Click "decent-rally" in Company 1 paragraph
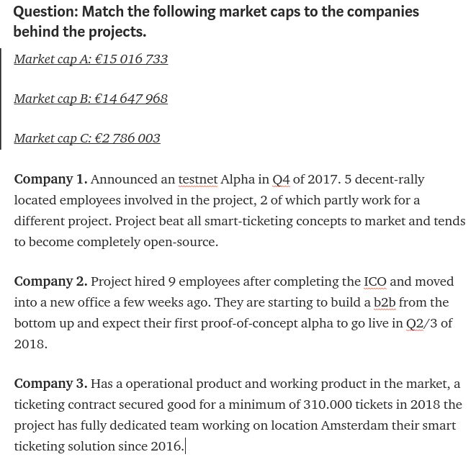This screenshot has width=476, height=457. 390,180
